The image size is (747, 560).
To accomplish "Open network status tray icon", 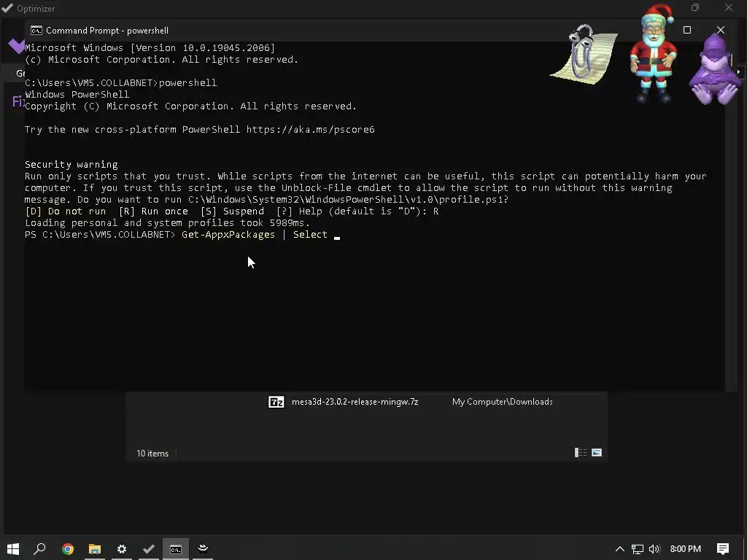I will [638, 549].
